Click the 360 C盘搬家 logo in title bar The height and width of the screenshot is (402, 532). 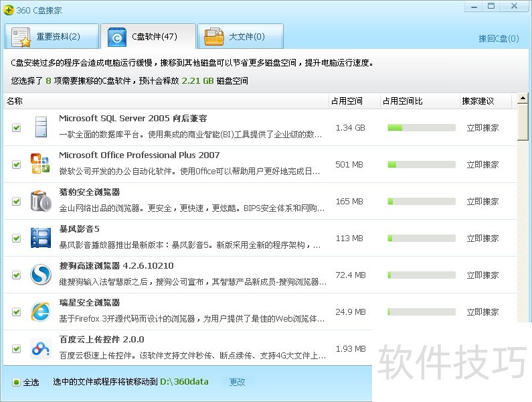click(x=9, y=9)
